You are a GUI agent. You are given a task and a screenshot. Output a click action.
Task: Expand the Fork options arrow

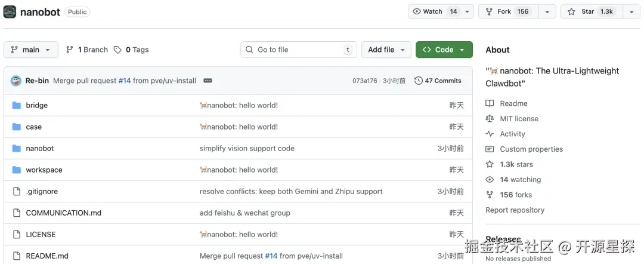pyautogui.click(x=547, y=11)
